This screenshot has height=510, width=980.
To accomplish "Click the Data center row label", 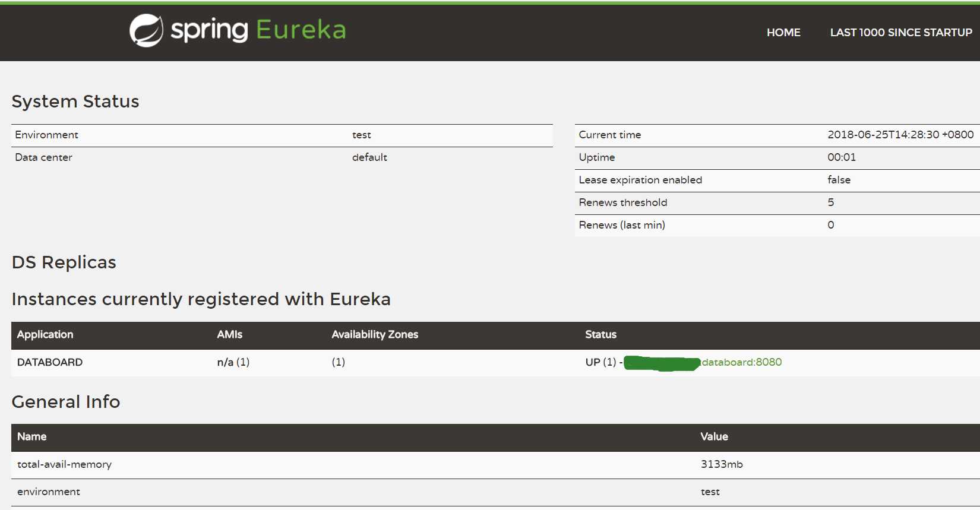I will [x=43, y=157].
